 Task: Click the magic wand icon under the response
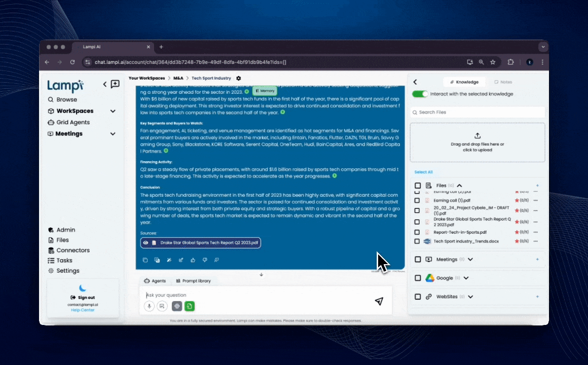tap(169, 260)
